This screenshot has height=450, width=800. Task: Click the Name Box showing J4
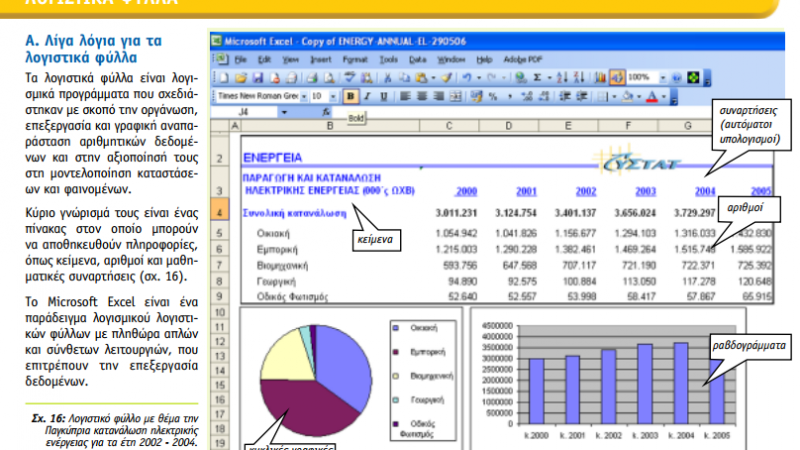tap(245, 112)
